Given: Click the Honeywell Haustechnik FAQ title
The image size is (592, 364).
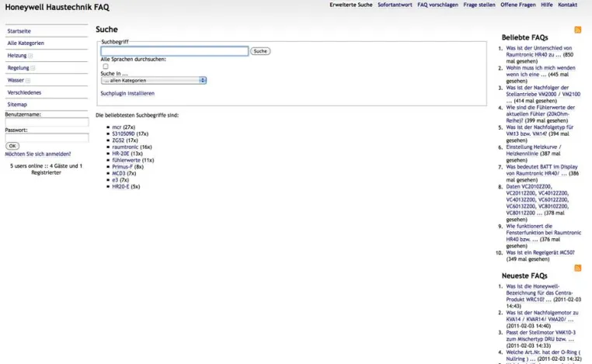Looking at the screenshot, I should (x=57, y=7).
